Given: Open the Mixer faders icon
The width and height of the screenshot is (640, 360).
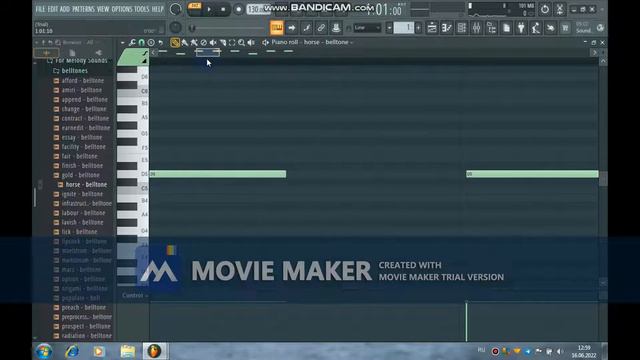Looking at the screenshot, I should click(x=476, y=28).
